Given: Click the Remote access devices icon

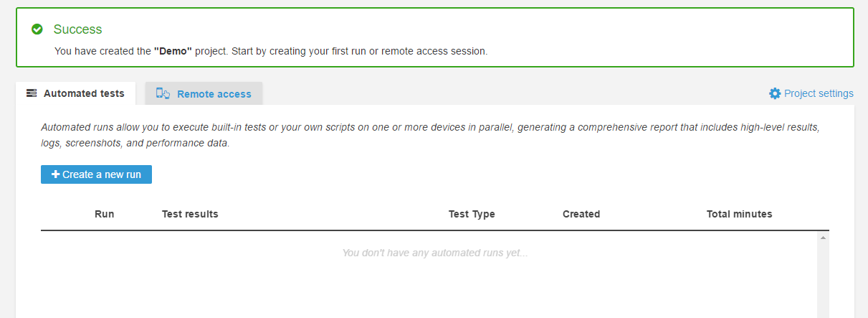Looking at the screenshot, I should click(163, 93).
